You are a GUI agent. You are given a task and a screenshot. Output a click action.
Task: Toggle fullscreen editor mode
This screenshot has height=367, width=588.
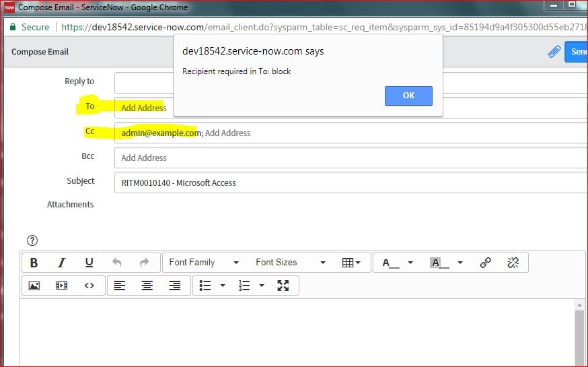(x=283, y=286)
